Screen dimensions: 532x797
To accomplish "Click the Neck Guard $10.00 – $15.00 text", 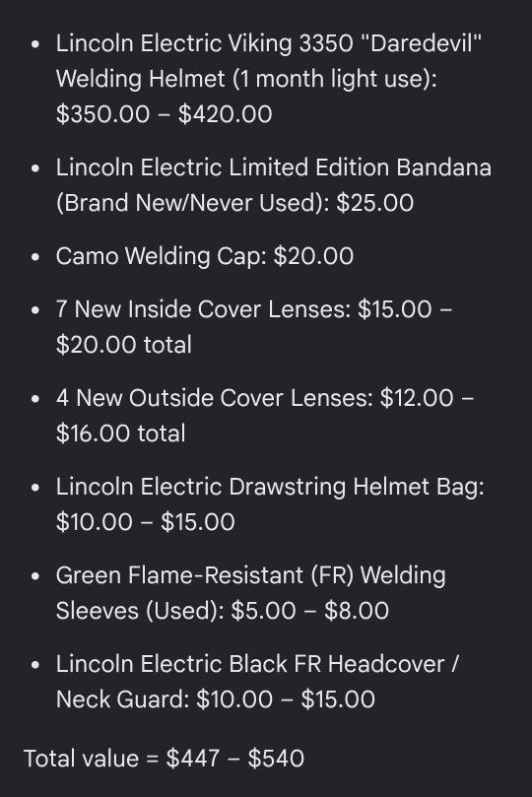I will [x=216, y=699].
